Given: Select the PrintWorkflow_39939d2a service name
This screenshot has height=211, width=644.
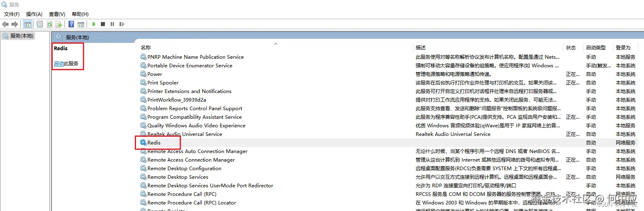Looking at the screenshot, I should coord(177,100).
